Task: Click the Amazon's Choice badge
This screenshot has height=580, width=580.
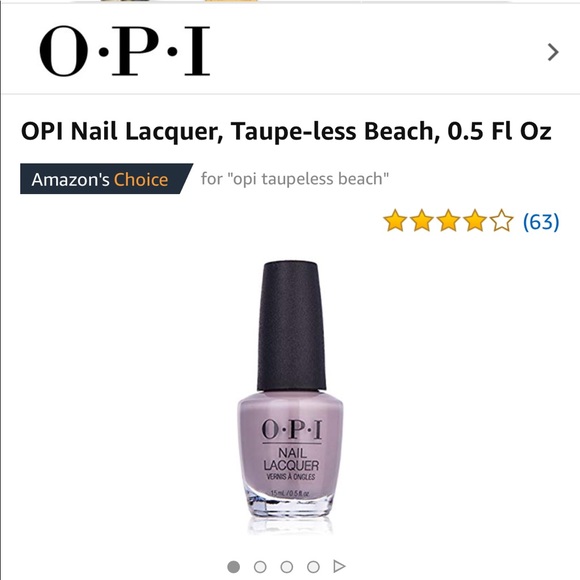Action: click(x=106, y=179)
